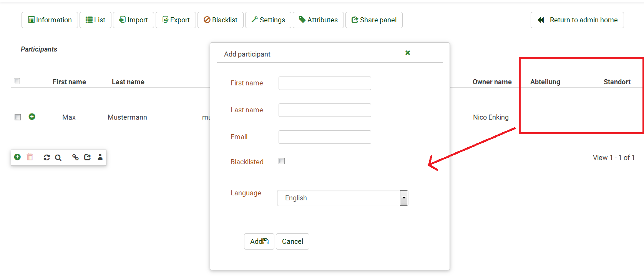Open the Attributes menu
Image resolution: width=644 pixels, height=278 pixels.
click(x=318, y=20)
